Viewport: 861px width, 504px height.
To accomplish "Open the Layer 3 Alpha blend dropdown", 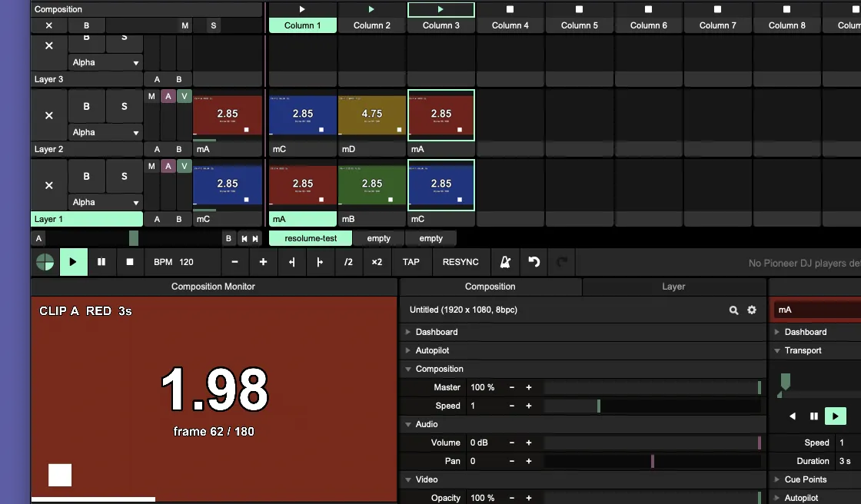I will coord(105,62).
